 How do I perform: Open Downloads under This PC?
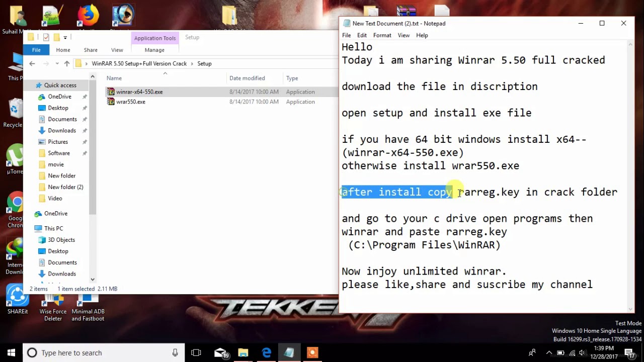(x=62, y=274)
